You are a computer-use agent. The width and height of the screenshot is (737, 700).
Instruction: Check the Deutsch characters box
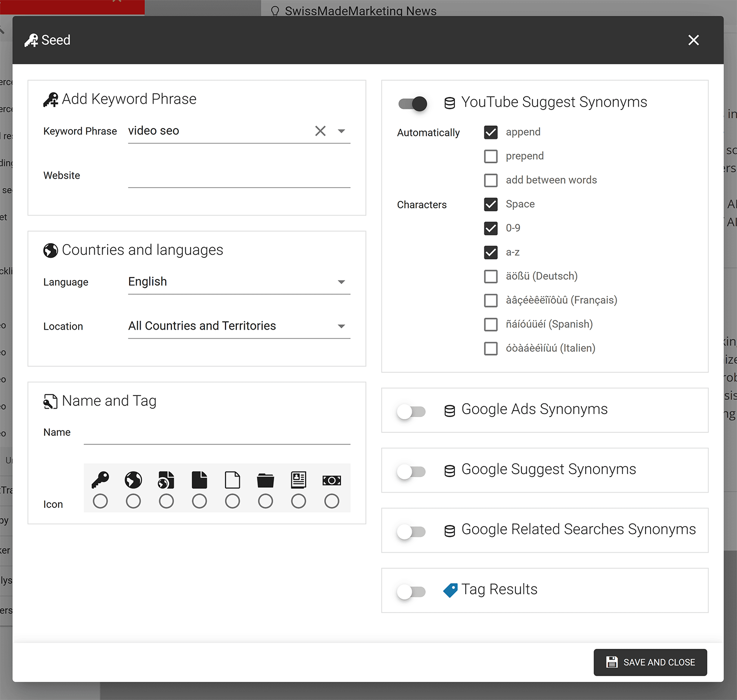(x=491, y=277)
